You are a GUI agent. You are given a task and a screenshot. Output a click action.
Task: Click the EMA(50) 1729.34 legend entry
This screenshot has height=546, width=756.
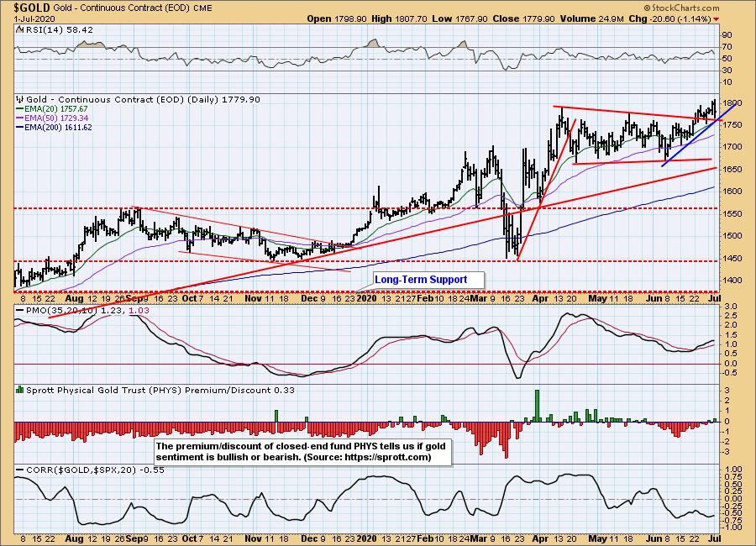(x=52, y=118)
